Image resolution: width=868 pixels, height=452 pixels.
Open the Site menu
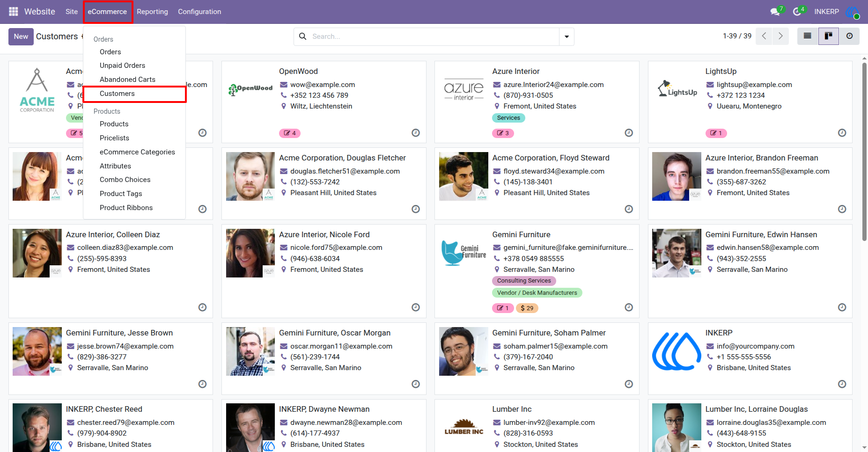[x=72, y=12]
